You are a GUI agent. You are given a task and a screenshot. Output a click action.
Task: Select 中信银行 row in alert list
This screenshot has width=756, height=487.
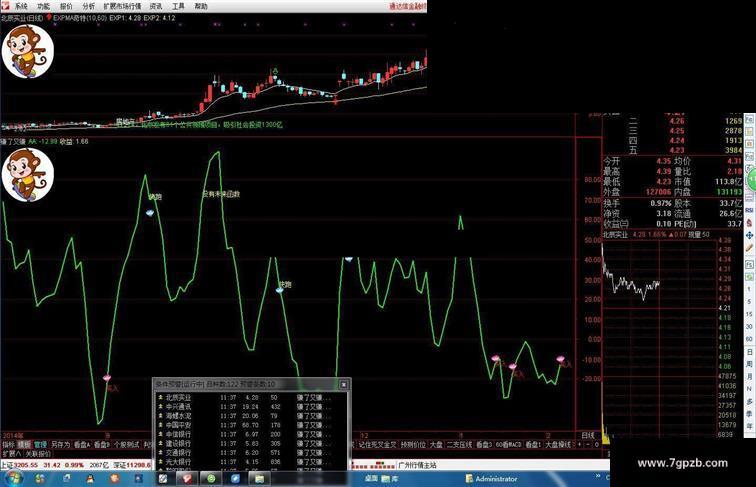[251, 434]
